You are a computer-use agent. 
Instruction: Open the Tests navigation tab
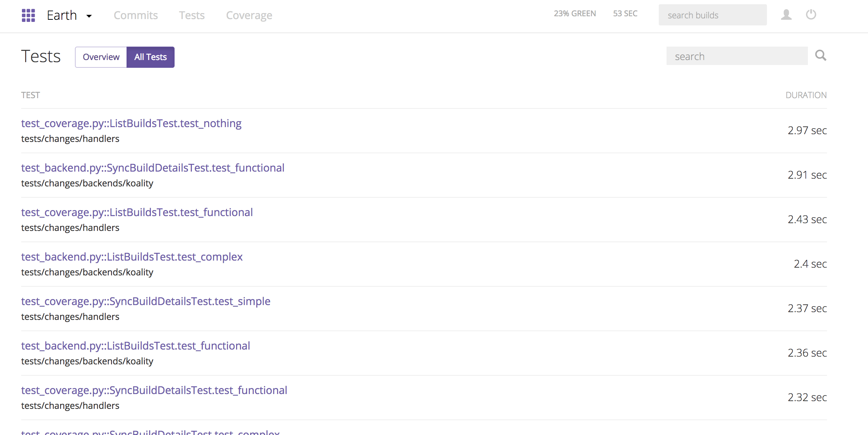tap(192, 16)
